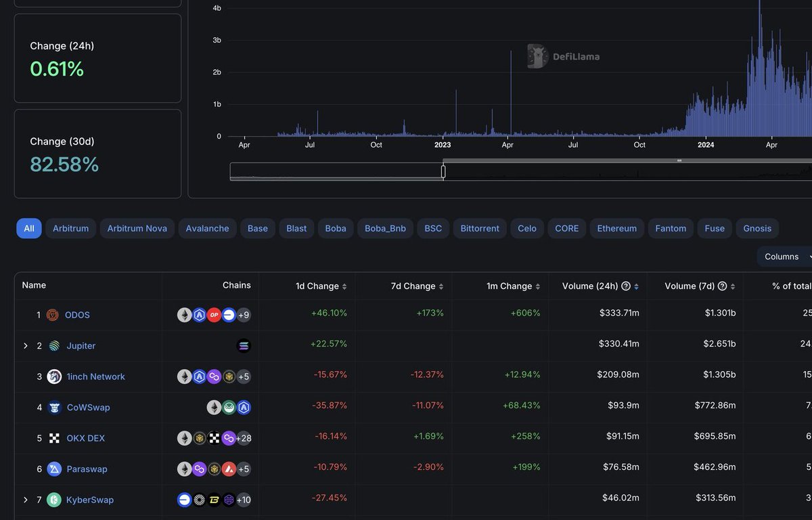Screen dimensions: 812x520
Task: Click the BSC chain icon in OKX DEX row
Action: pyautogui.click(x=199, y=438)
